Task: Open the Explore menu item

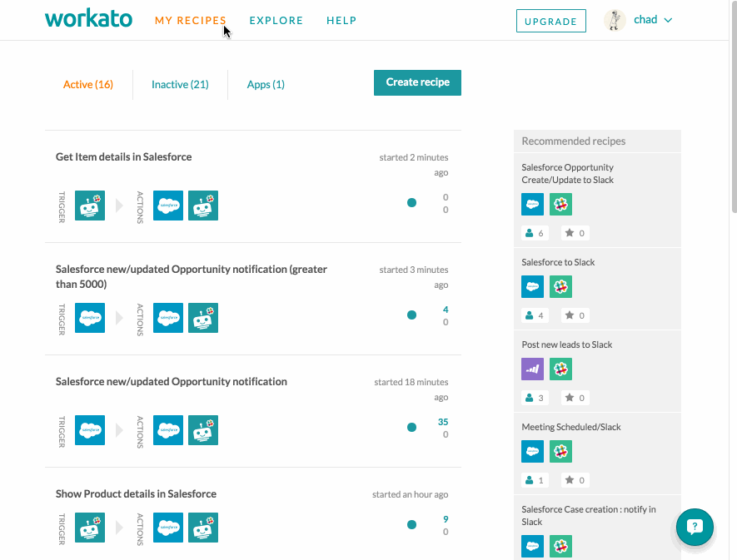Action: [x=276, y=21]
